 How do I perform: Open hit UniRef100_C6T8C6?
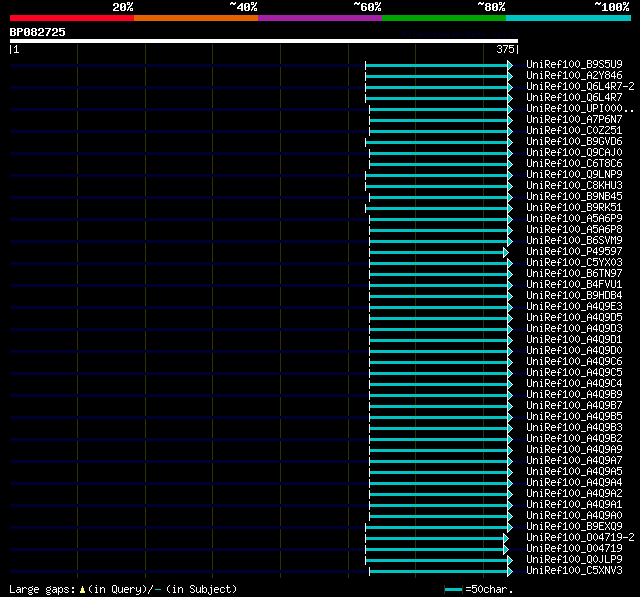[574, 164]
